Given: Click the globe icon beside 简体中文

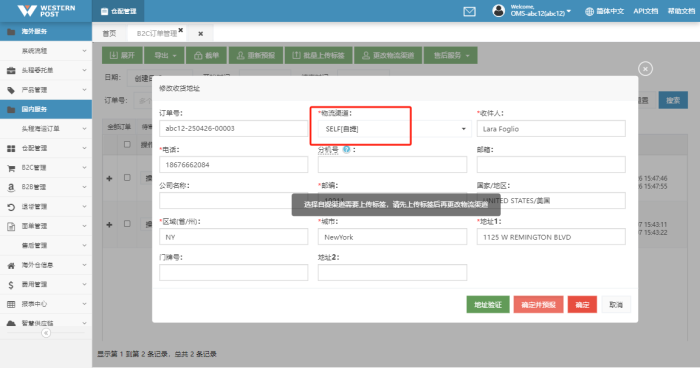Looking at the screenshot, I should point(589,11).
